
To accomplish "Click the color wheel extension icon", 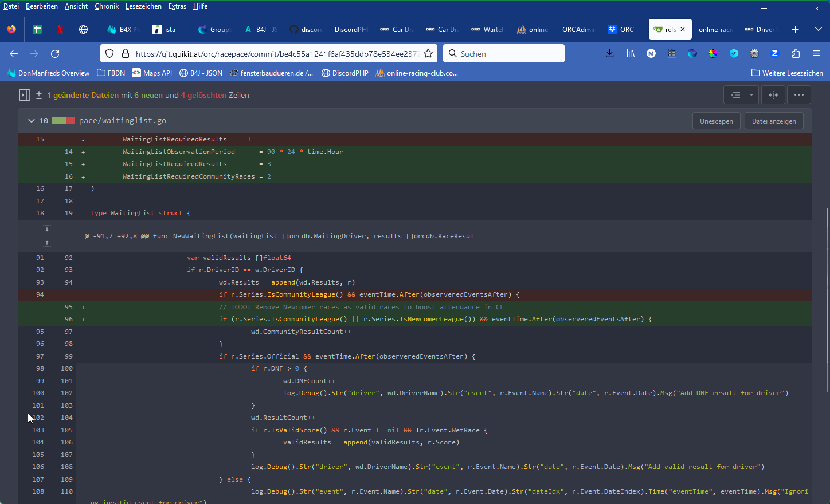I will pos(713,53).
